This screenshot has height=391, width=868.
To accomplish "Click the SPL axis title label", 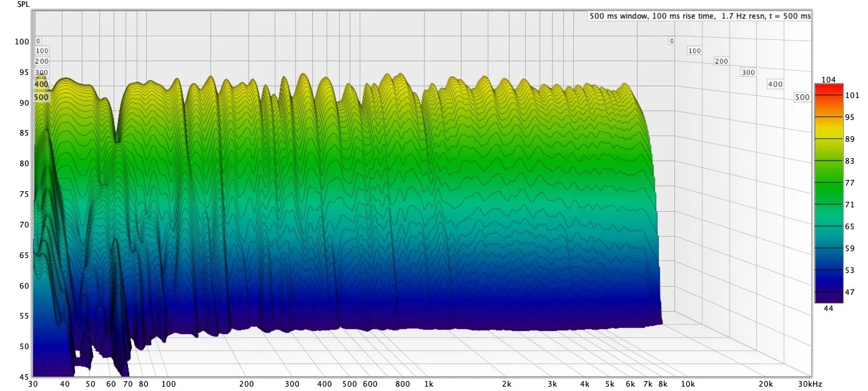I will pyautogui.click(x=23, y=5).
